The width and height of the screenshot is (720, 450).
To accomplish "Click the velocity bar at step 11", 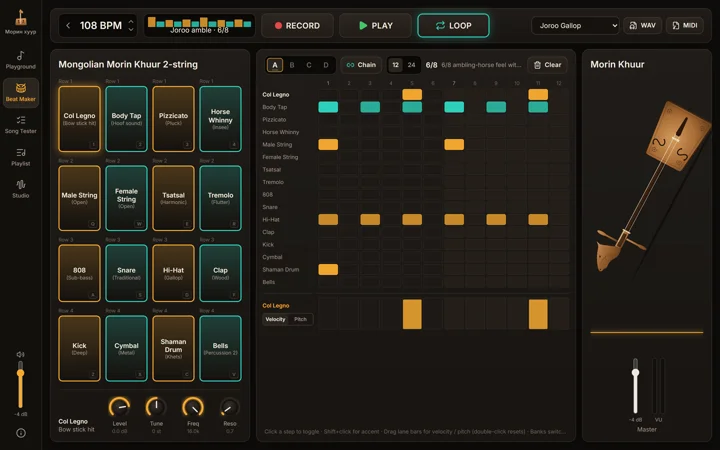I will pyautogui.click(x=538, y=314).
